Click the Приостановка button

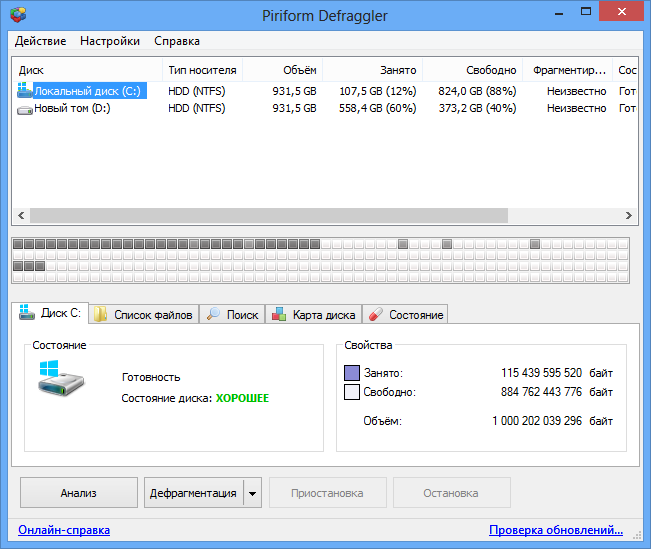pos(328,493)
